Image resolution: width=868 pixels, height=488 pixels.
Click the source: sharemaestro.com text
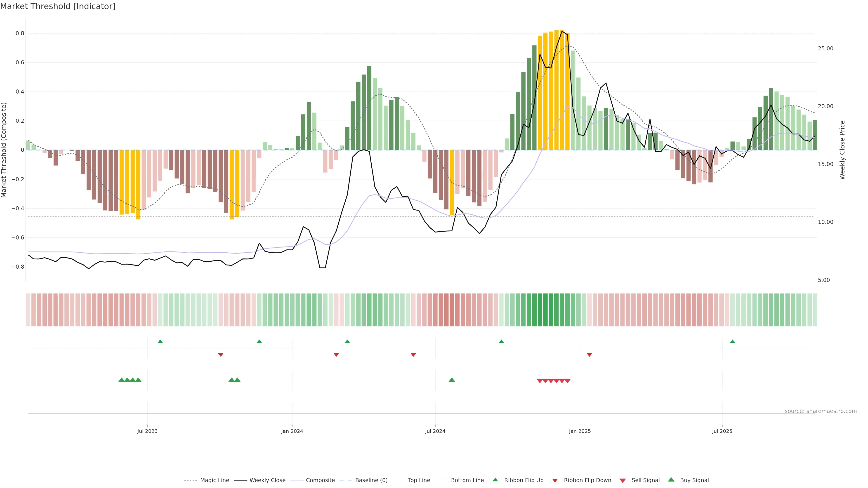point(821,411)
